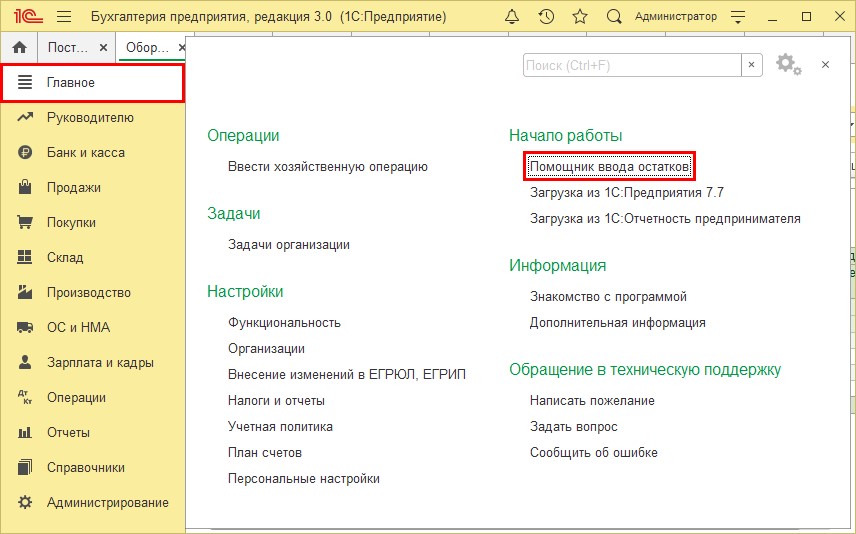Click Обращение в техническую поддержку heading
The image size is (856, 534).
645,370
